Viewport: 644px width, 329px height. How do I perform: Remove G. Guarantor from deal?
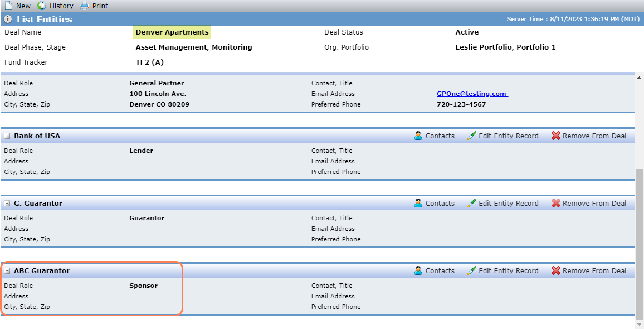pos(589,203)
